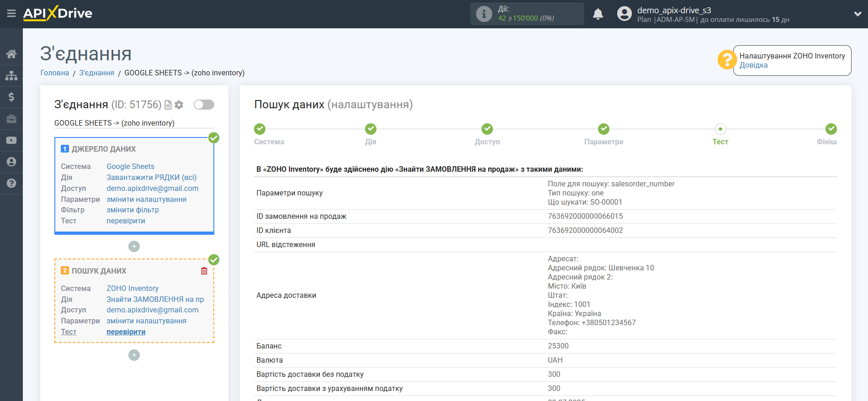Open the notifications bell
Viewport: 868px width, 401px height.
tap(598, 14)
